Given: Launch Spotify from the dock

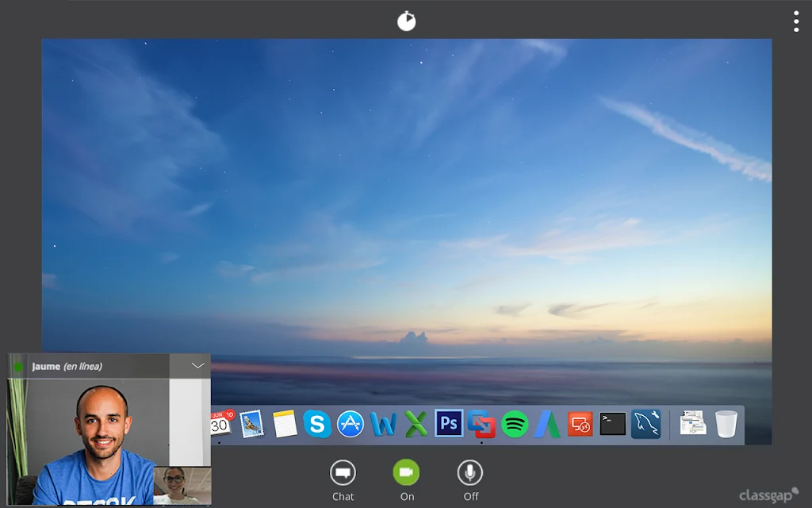Looking at the screenshot, I should tap(514, 424).
